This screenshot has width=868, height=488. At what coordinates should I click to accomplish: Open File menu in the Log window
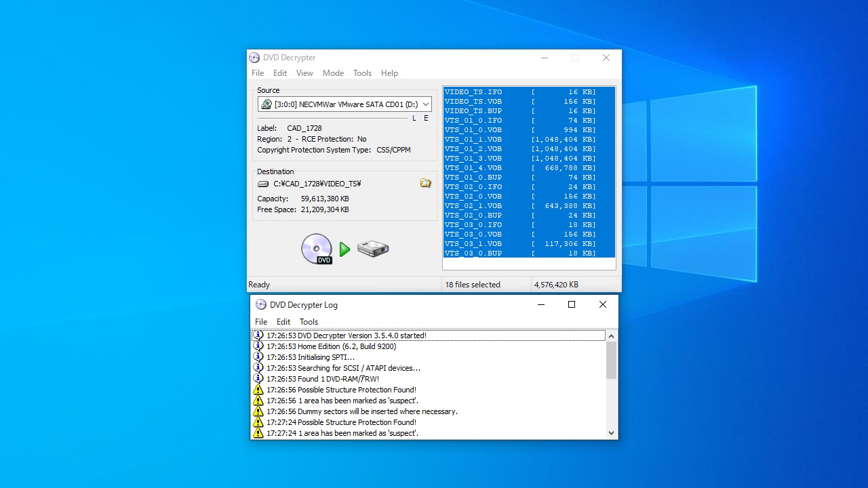tap(261, 322)
